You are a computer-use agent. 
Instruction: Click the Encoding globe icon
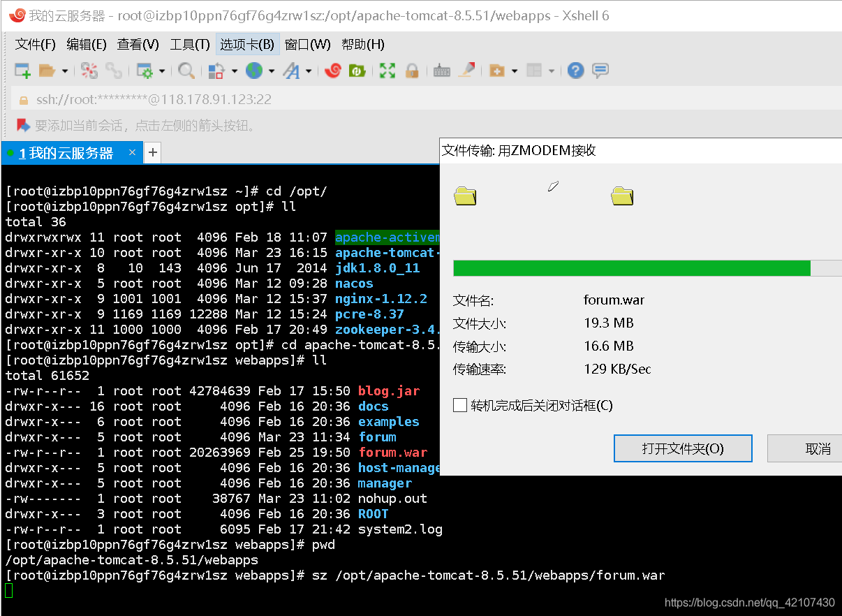coord(253,71)
